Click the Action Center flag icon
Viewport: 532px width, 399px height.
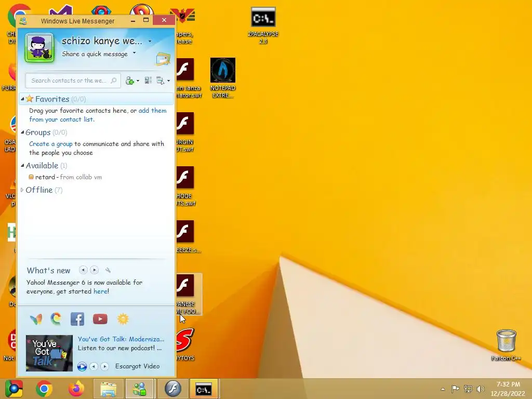455,389
